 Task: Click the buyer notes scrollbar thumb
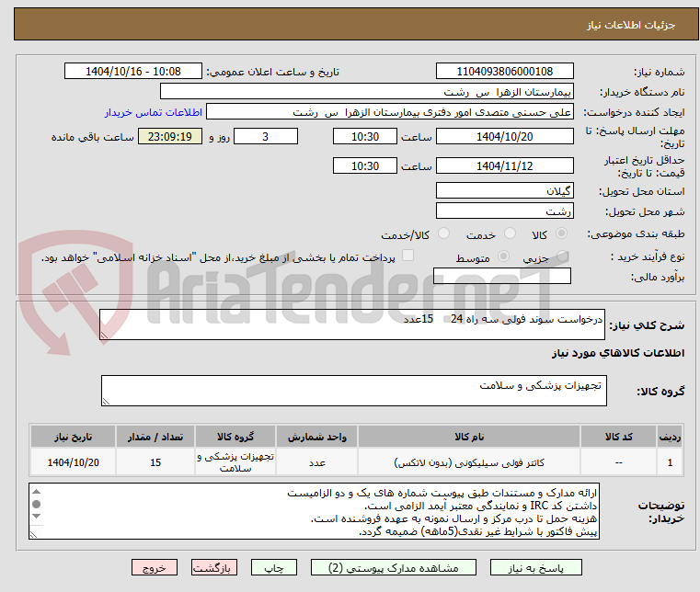(37, 504)
